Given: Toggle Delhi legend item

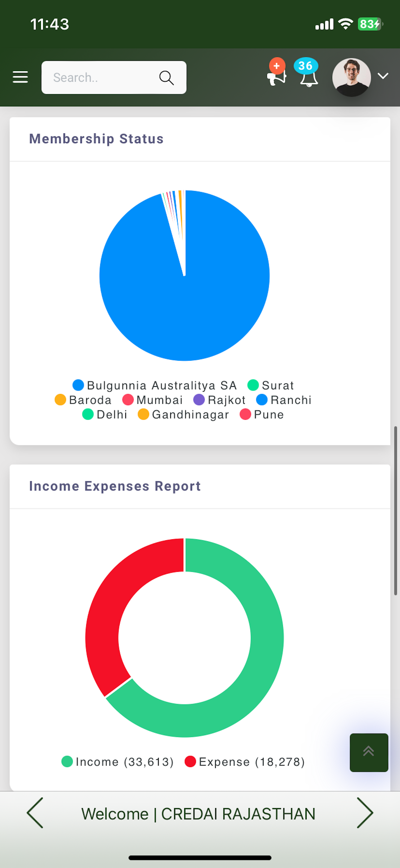Looking at the screenshot, I should coord(105,414).
